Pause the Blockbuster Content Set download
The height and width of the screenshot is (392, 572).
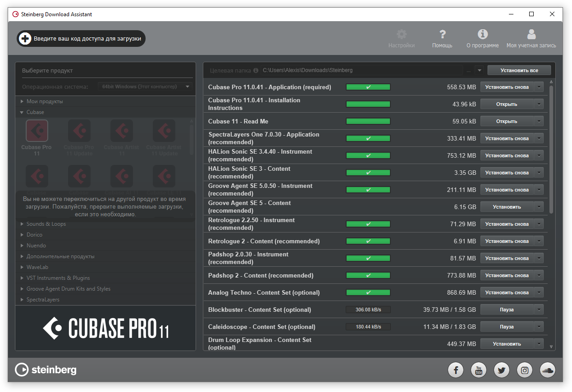coord(507,310)
